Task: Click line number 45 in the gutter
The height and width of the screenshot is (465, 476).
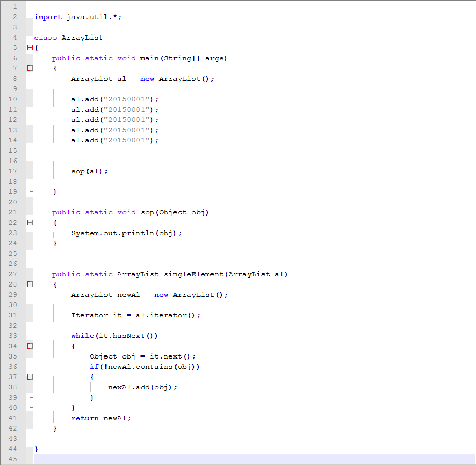Action: [x=13, y=459]
